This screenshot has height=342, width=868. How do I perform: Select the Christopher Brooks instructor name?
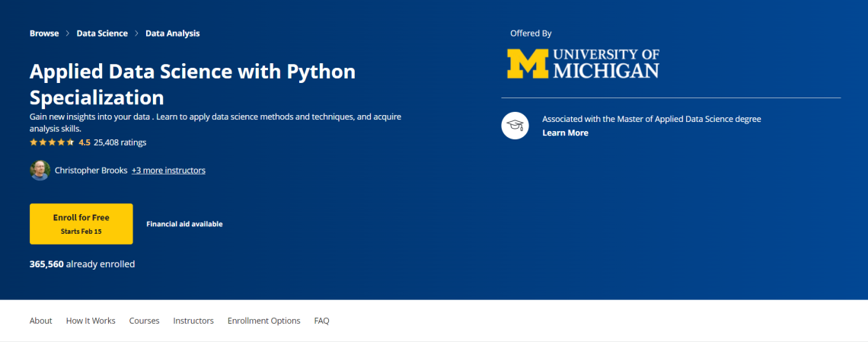pos(91,171)
